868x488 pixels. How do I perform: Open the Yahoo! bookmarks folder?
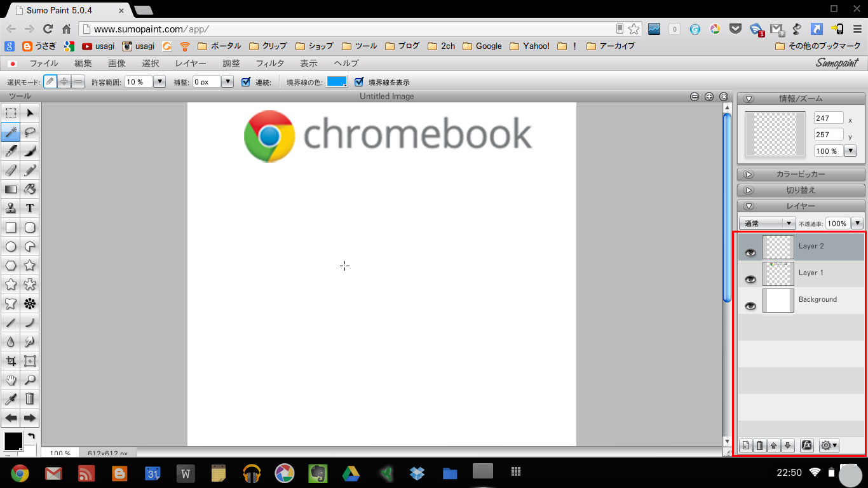[530, 46]
